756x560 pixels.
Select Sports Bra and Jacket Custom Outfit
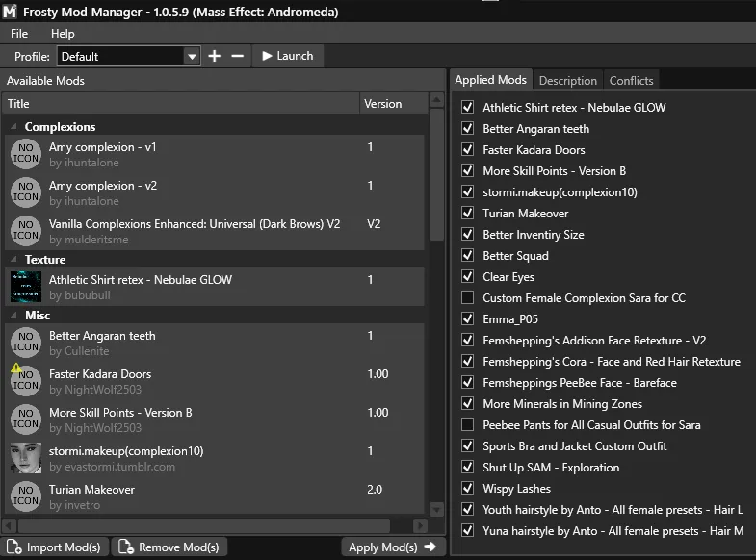[574, 446]
